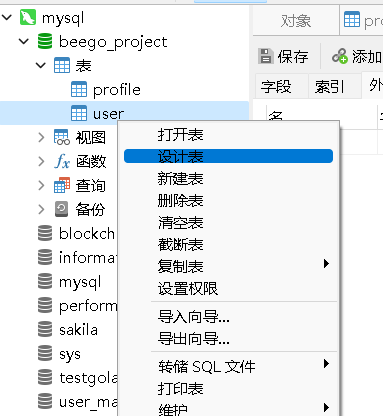The height and width of the screenshot is (416, 383).
Task: Select the sys database in tree
Action: tap(70, 354)
